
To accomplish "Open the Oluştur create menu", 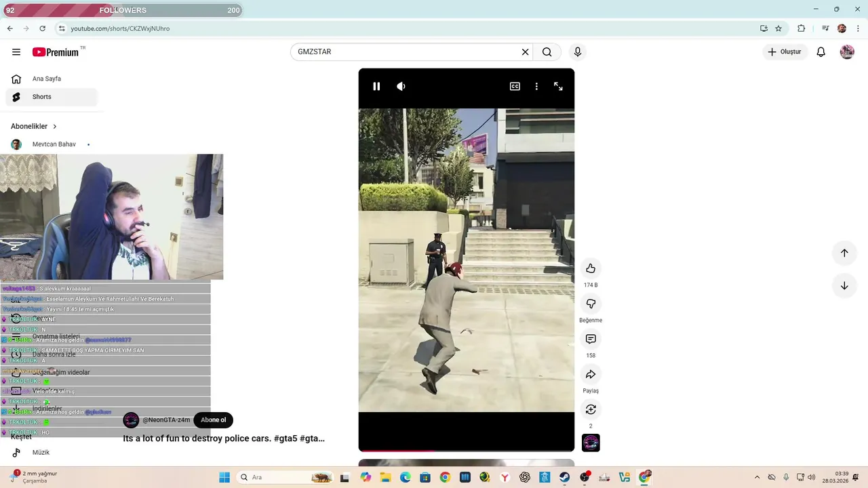I will point(785,52).
